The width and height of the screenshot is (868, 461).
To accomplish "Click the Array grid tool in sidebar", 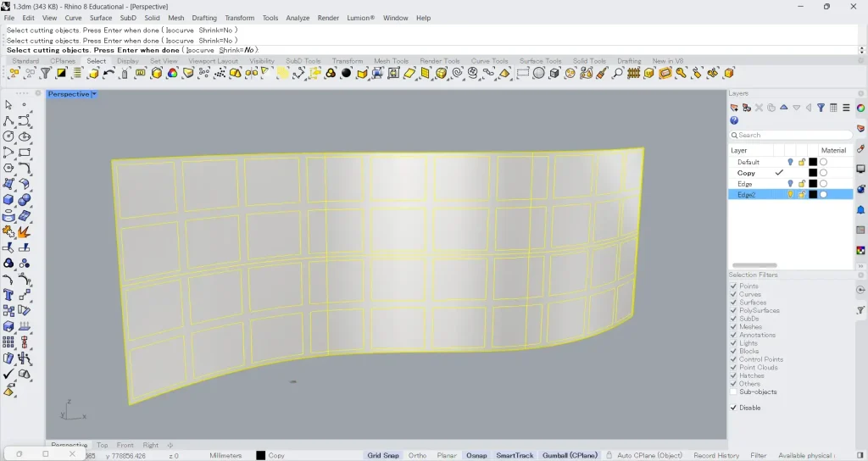I will point(8,342).
